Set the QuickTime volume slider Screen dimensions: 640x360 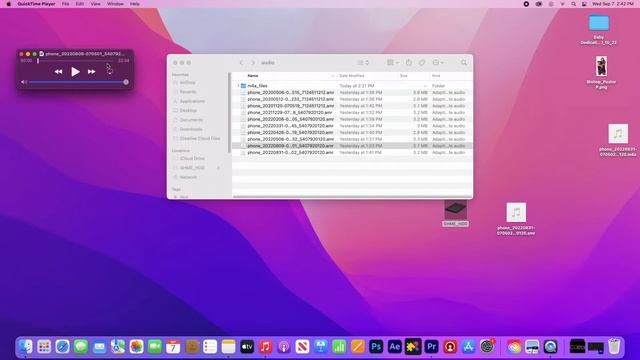pos(77,82)
